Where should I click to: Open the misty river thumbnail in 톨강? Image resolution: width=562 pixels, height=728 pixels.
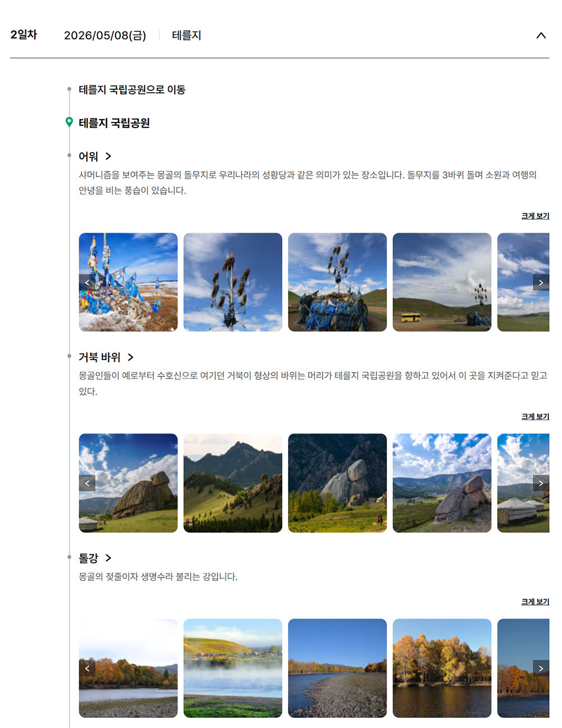pos(233,668)
